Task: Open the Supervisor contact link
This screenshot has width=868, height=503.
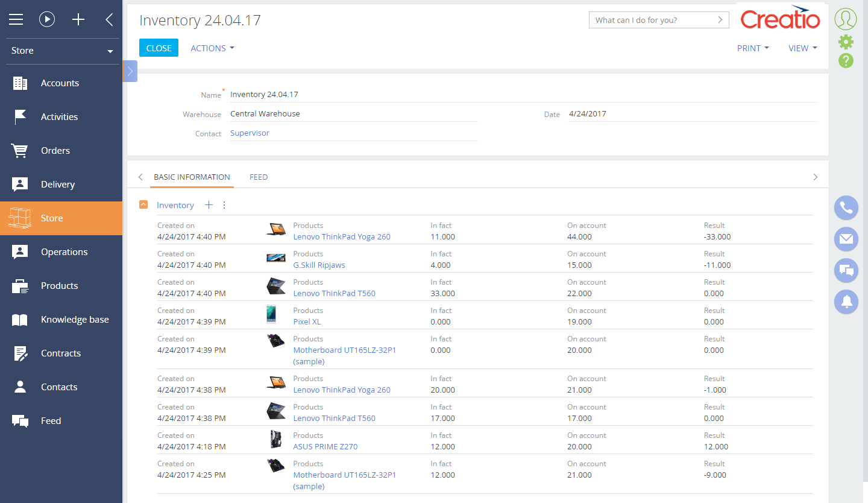Action: pyautogui.click(x=250, y=133)
